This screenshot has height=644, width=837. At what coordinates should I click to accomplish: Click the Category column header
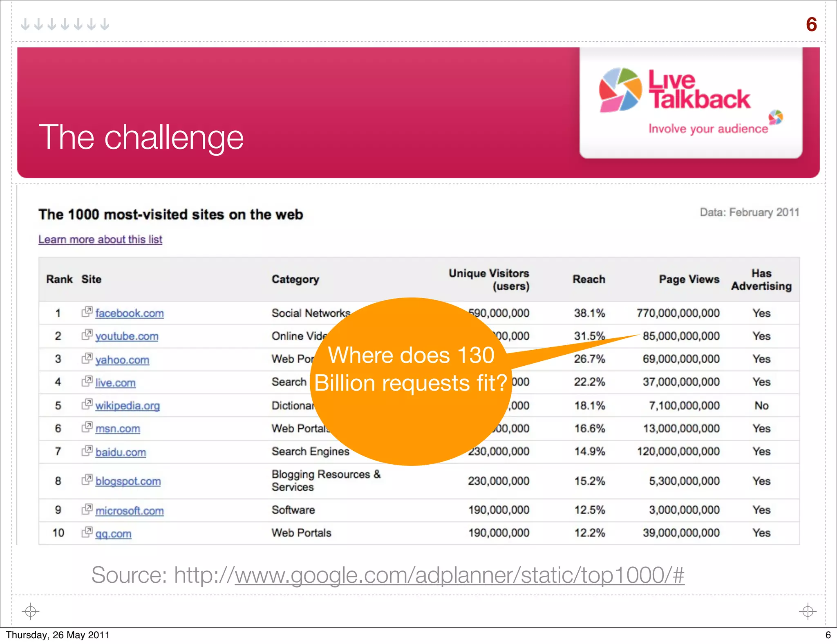[x=295, y=280]
